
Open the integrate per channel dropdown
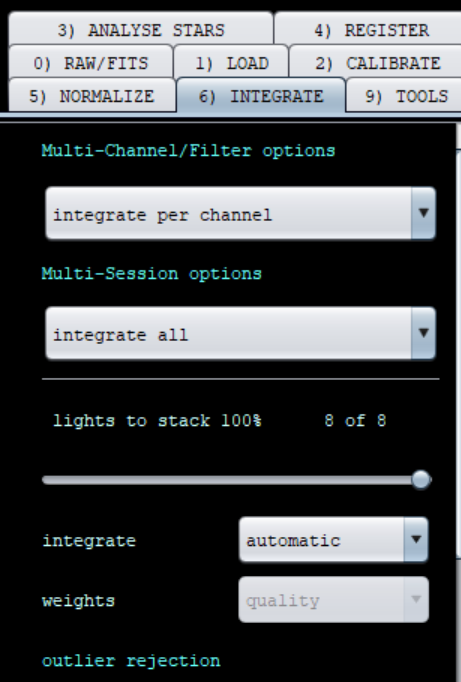coord(241,214)
